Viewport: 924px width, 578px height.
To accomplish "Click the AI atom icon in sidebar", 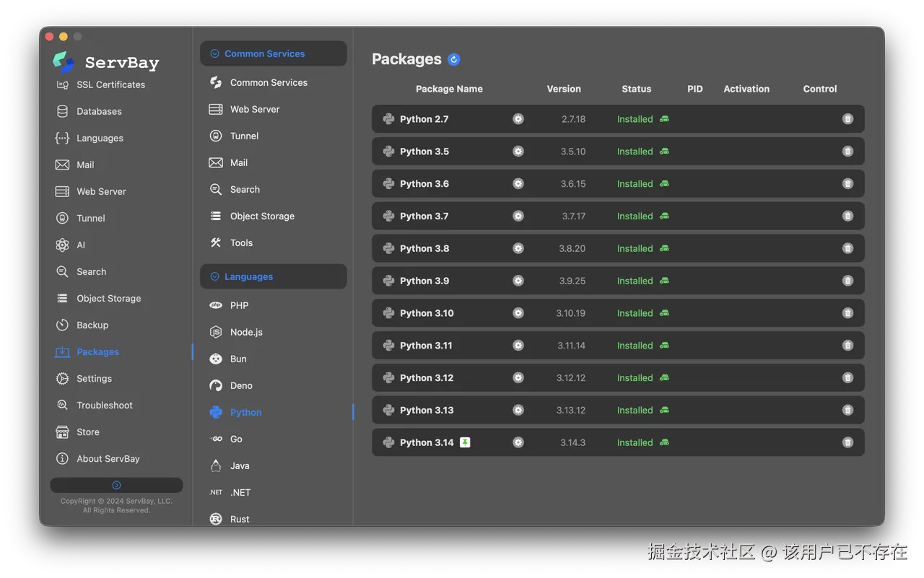I will click(x=63, y=245).
